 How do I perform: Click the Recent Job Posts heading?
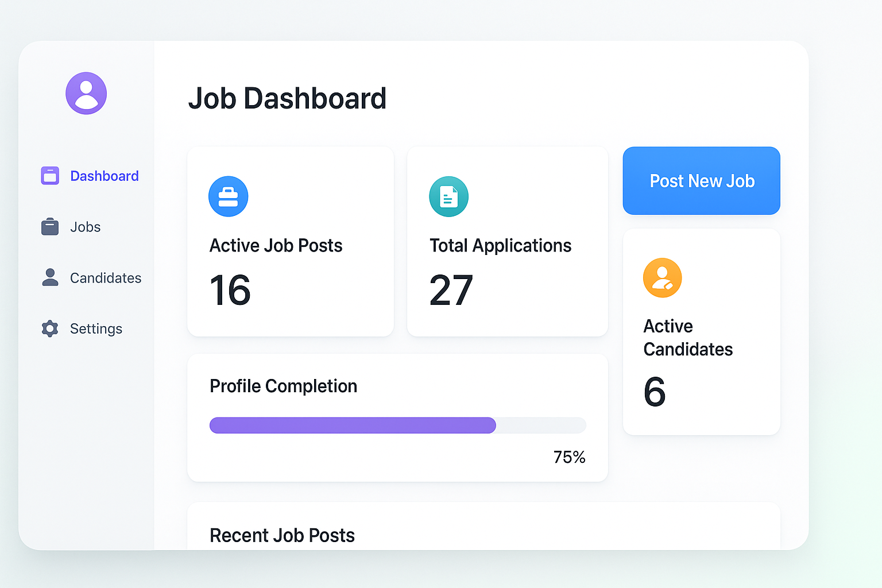pyautogui.click(x=282, y=535)
